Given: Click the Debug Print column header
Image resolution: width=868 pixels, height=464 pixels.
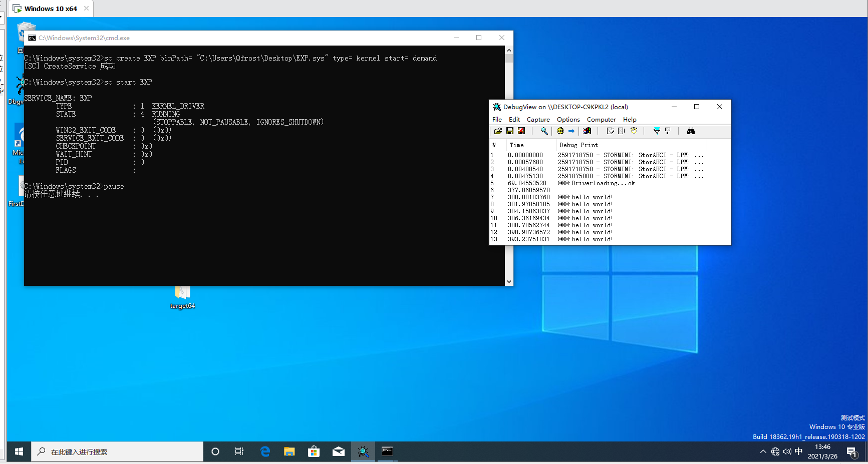Looking at the screenshot, I should [x=578, y=145].
